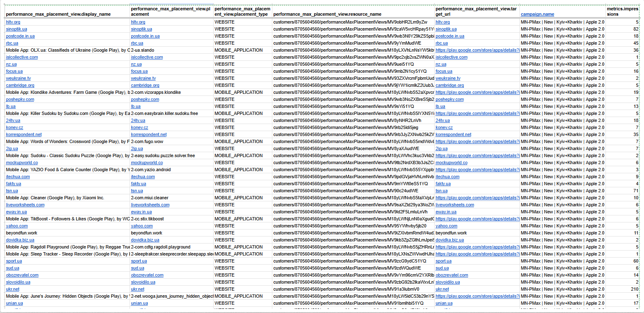Image resolution: width=644 pixels, height=313 pixels.
Task: Select beyondfun.work in the display_name column
Action: coord(67,233)
